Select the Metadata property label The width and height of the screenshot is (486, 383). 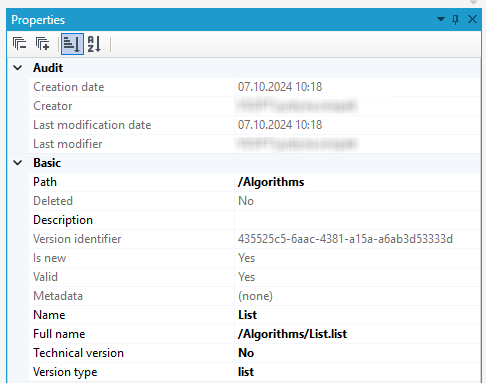(x=58, y=296)
